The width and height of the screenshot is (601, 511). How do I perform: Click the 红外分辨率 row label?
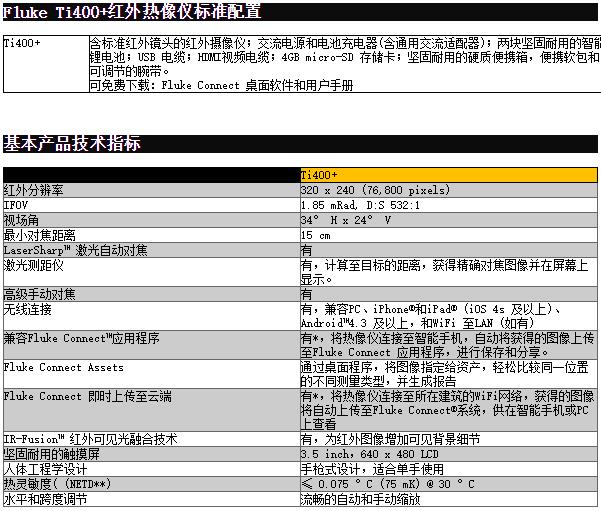[x=33, y=190]
